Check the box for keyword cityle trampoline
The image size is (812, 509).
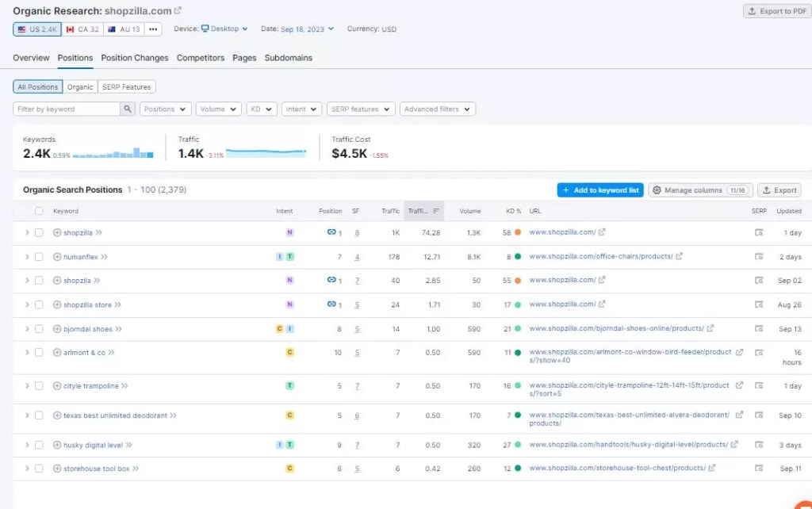(x=39, y=386)
